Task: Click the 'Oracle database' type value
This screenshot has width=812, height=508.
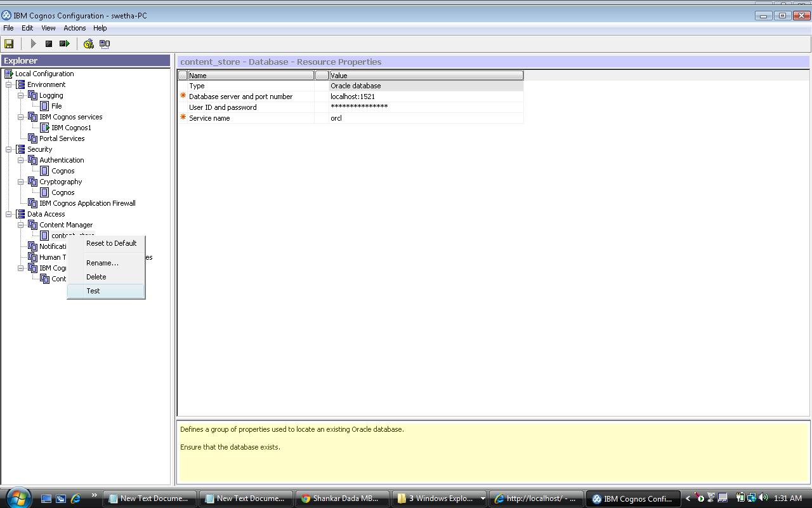Action: pyautogui.click(x=426, y=86)
